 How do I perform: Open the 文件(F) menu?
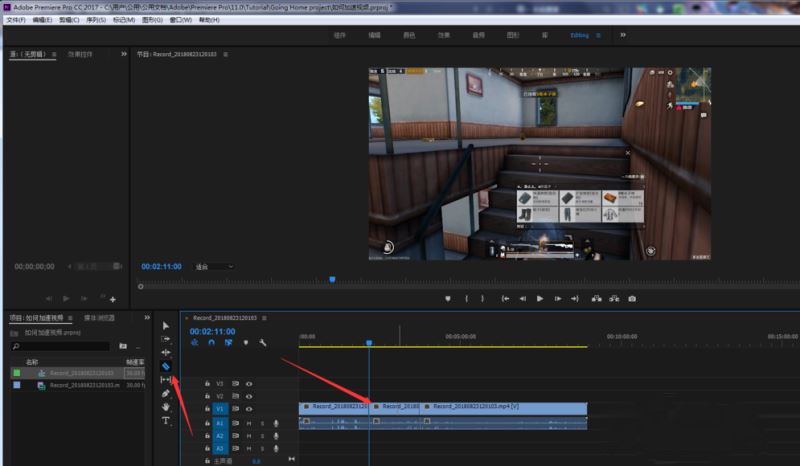pyautogui.click(x=16, y=20)
